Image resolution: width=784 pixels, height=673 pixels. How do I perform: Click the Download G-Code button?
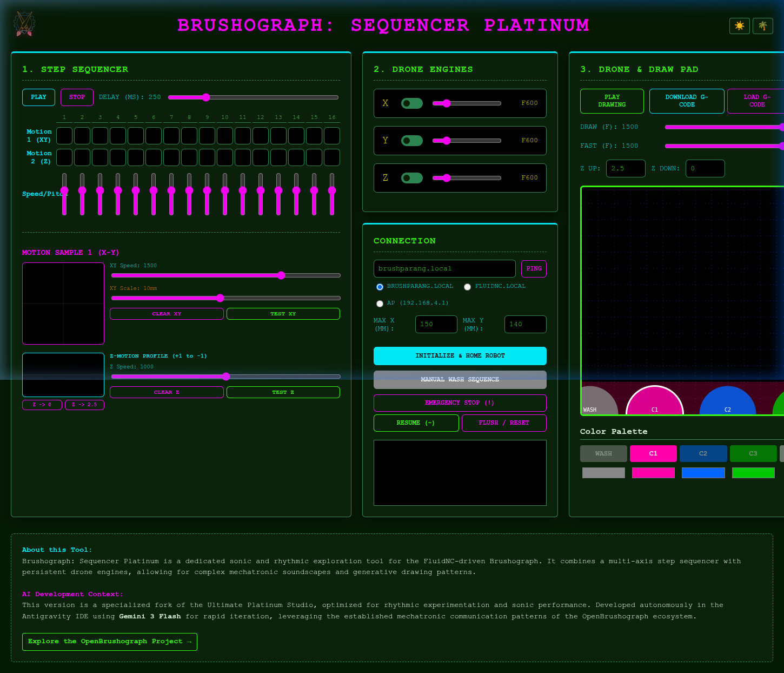[x=687, y=101]
